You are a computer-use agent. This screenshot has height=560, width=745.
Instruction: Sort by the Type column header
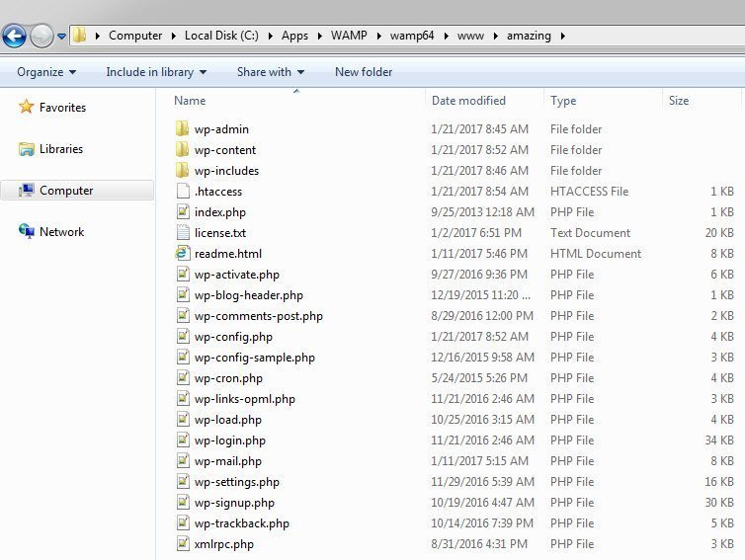coord(563,101)
